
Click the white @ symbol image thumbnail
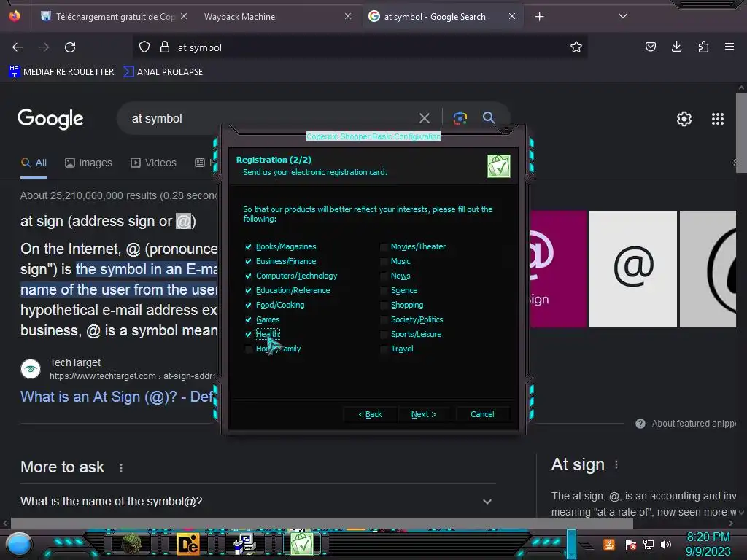pos(632,269)
